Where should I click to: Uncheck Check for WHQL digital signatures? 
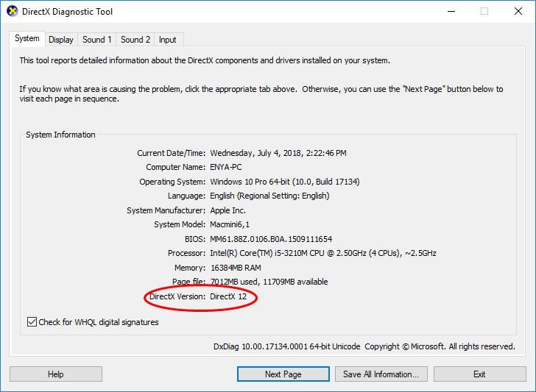click(32, 322)
